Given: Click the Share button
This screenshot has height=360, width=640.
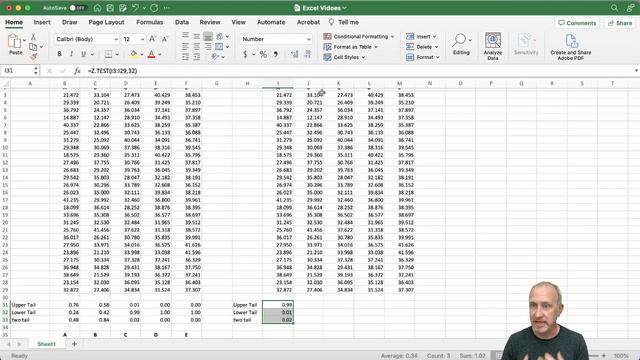Looking at the screenshot, I should (x=620, y=23).
